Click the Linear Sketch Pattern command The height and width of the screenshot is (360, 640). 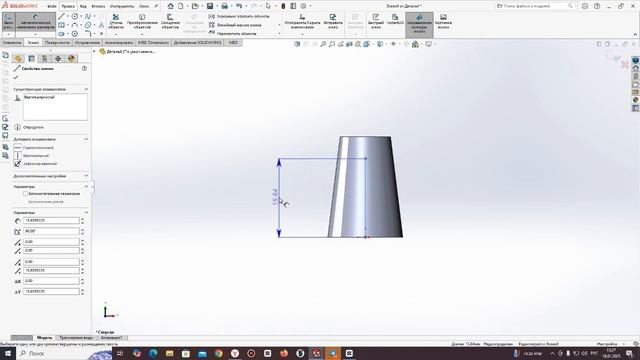(236, 25)
